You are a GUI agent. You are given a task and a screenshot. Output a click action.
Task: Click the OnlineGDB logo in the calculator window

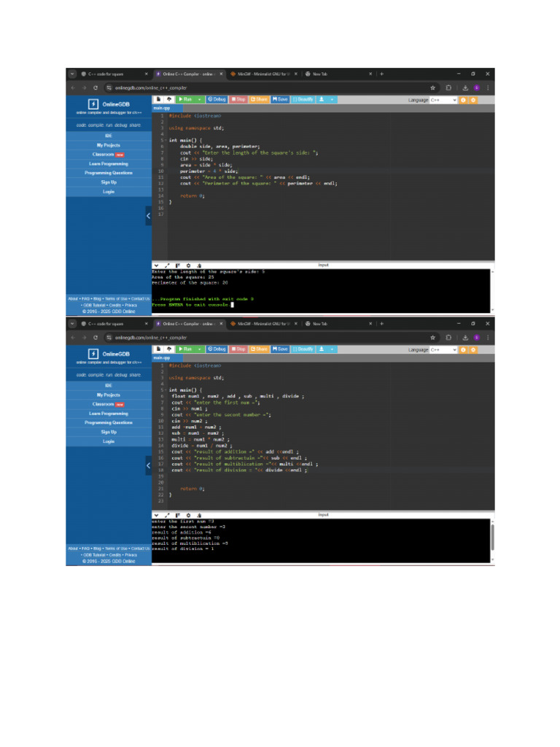[x=109, y=354]
